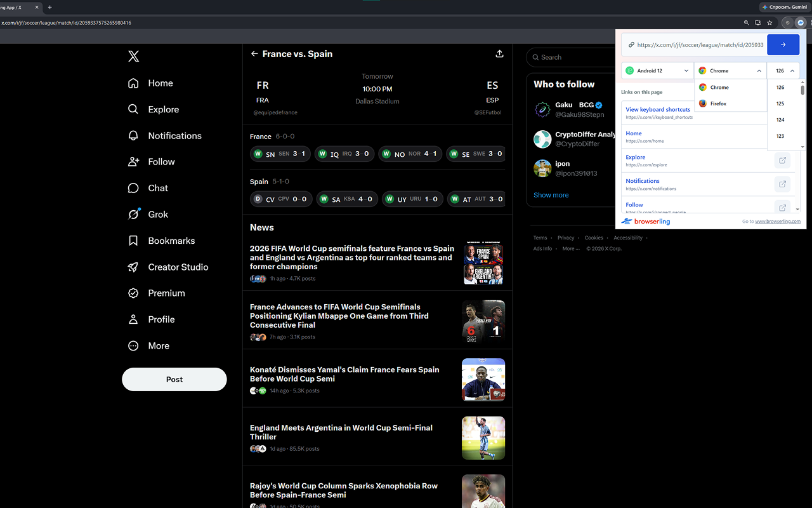Image resolution: width=812 pixels, height=508 pixels.
Task: Open France Advances to Semifinals headline
Action: click(339, 316)
